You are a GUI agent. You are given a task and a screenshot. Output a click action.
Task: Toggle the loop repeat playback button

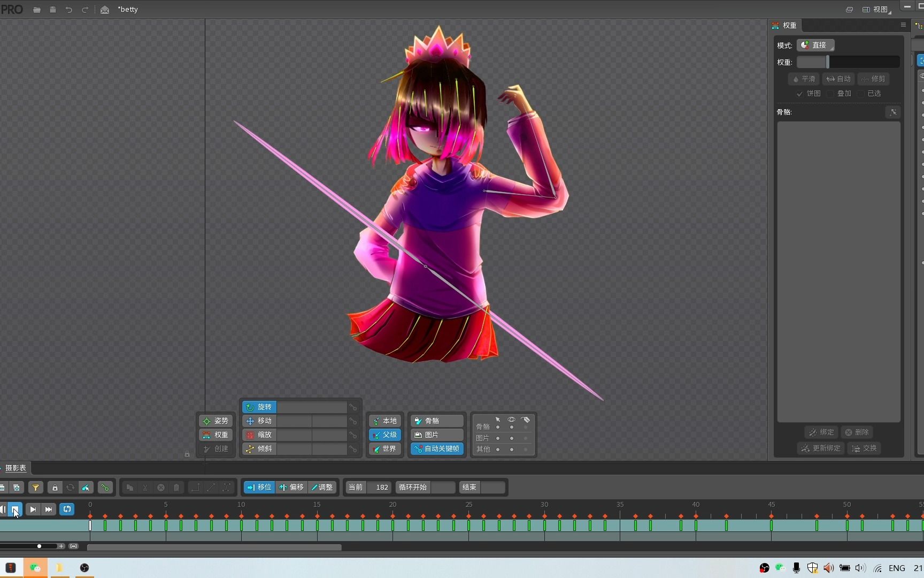tap(67, 509)
